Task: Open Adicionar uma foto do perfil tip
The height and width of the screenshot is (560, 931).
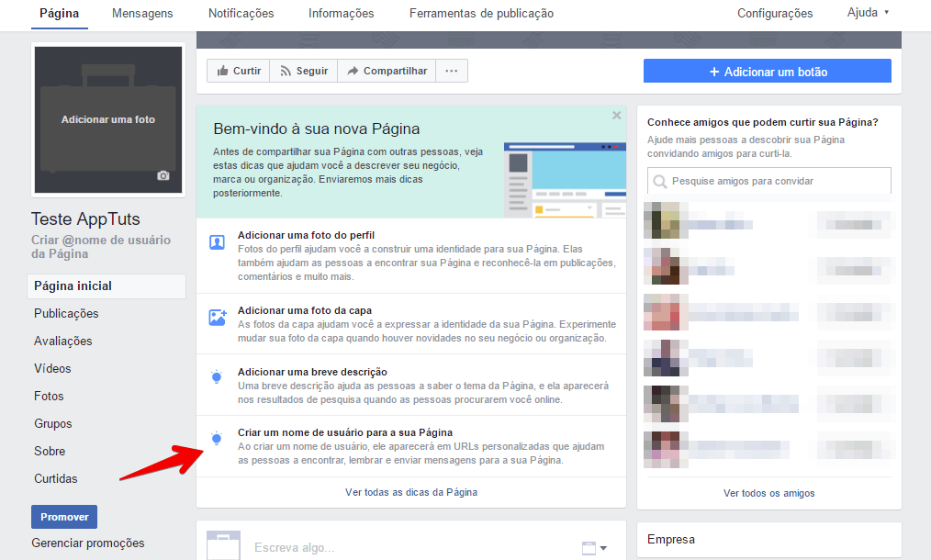Action: (306, 235)
